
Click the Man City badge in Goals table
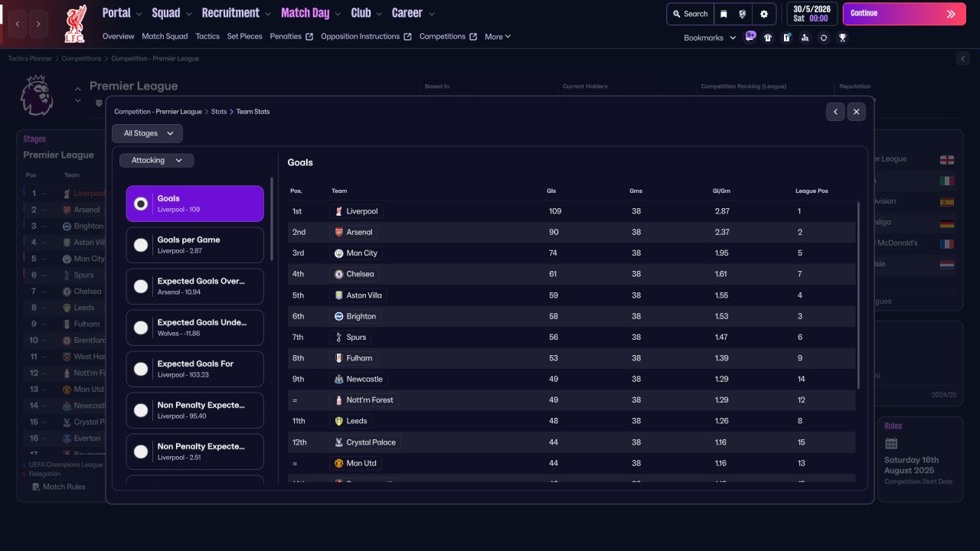(x=338, y=253)
